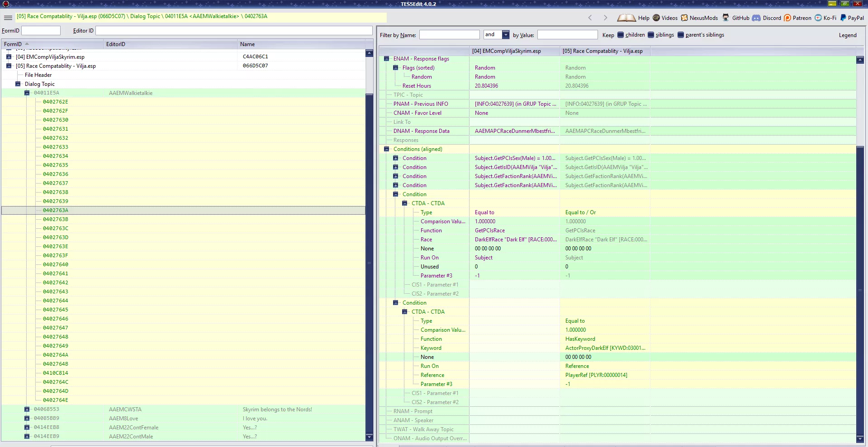Collapse the 04011E5A AAEMWalkietalkie topic
Viewport: 868px width, 447px height.
click(x=27, y=93)
